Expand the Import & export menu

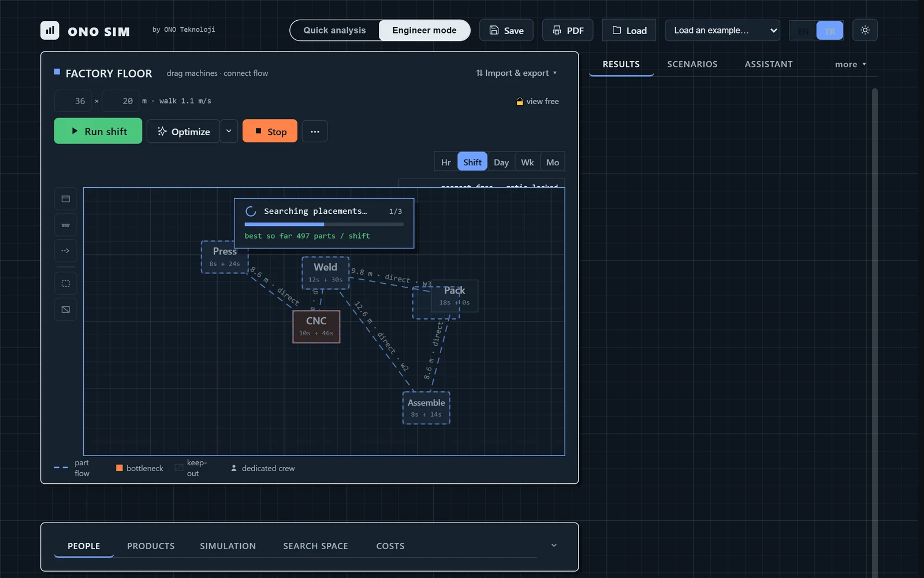tap(516, 73)
